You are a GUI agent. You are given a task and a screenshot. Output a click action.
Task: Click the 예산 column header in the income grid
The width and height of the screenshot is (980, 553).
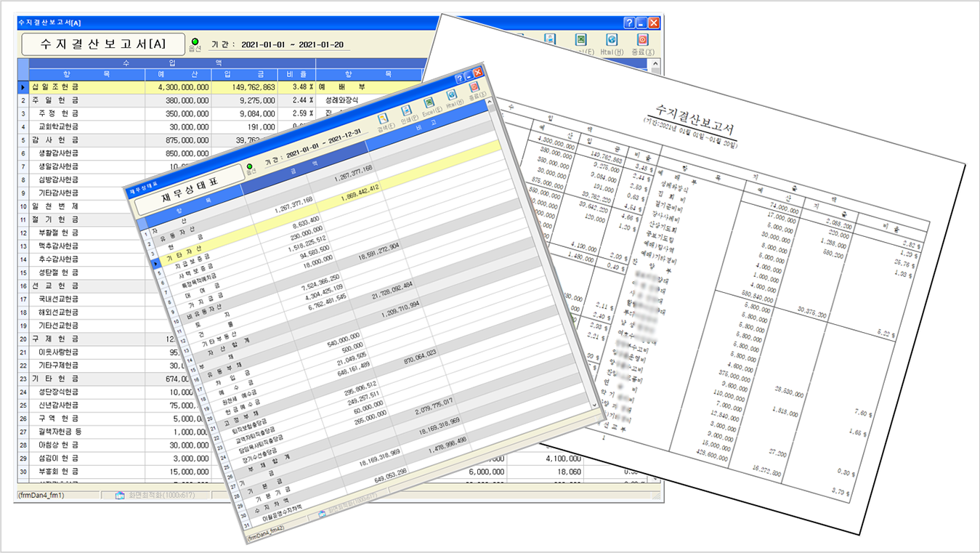[x=178, y=74]
